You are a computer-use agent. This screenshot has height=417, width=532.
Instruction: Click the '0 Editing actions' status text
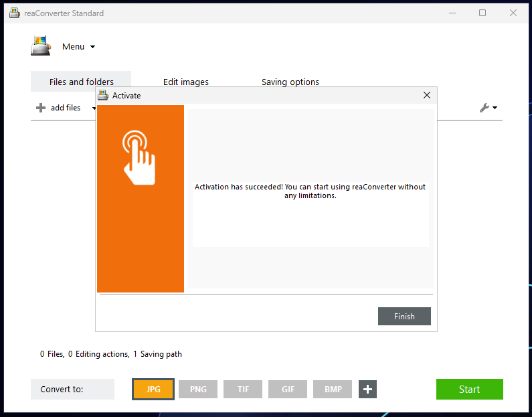click(x=99, y=354)
